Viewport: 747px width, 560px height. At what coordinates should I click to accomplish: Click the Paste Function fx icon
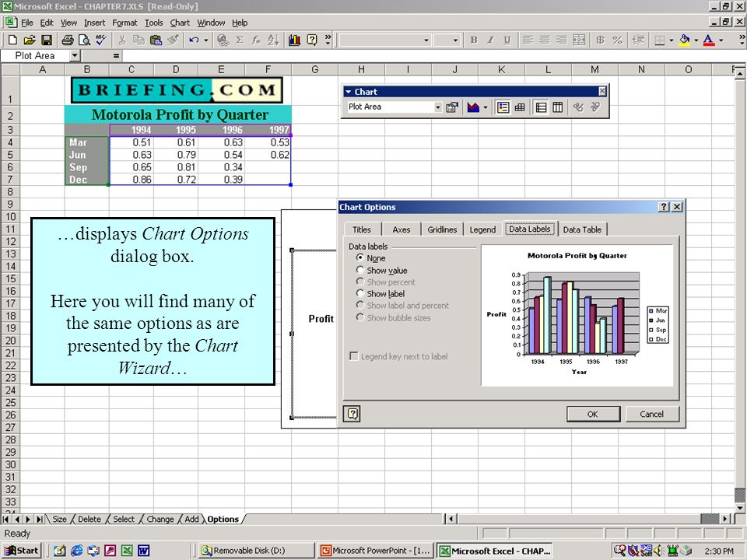(256, 40)
